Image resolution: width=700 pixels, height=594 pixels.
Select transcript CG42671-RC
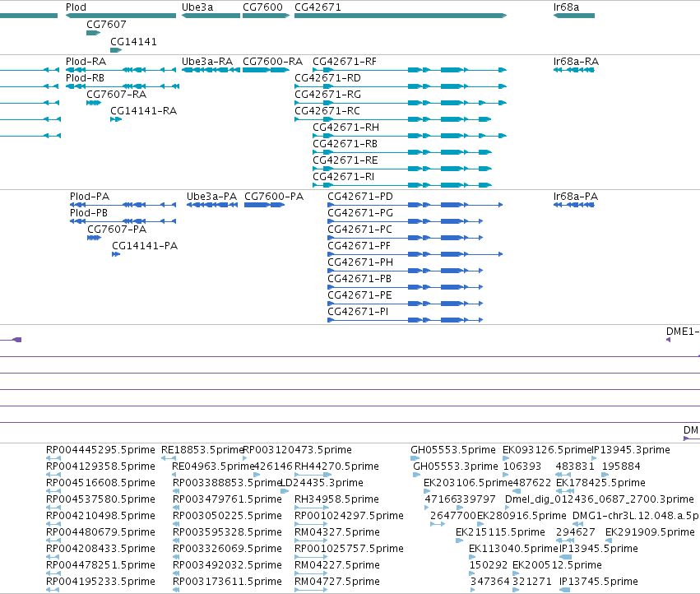327,111
